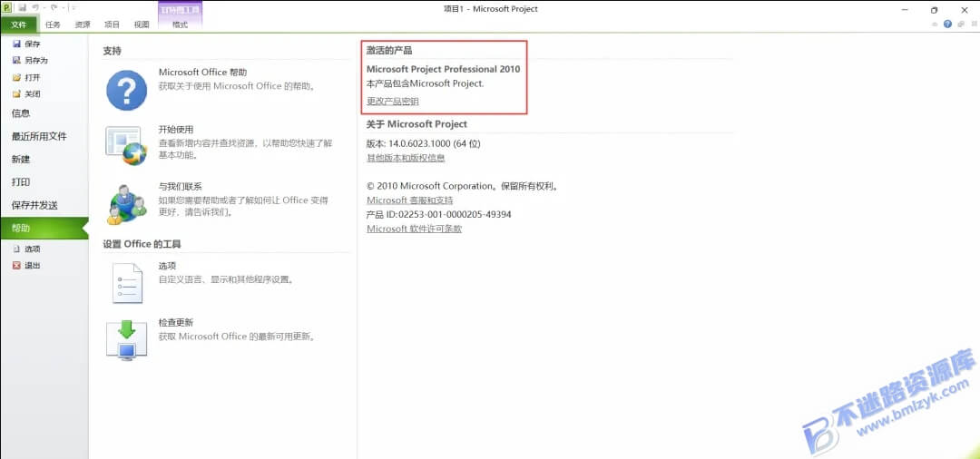Click 打开 (Open) in the backstage menu
980x459 pixels.
(x=26, y=77)
